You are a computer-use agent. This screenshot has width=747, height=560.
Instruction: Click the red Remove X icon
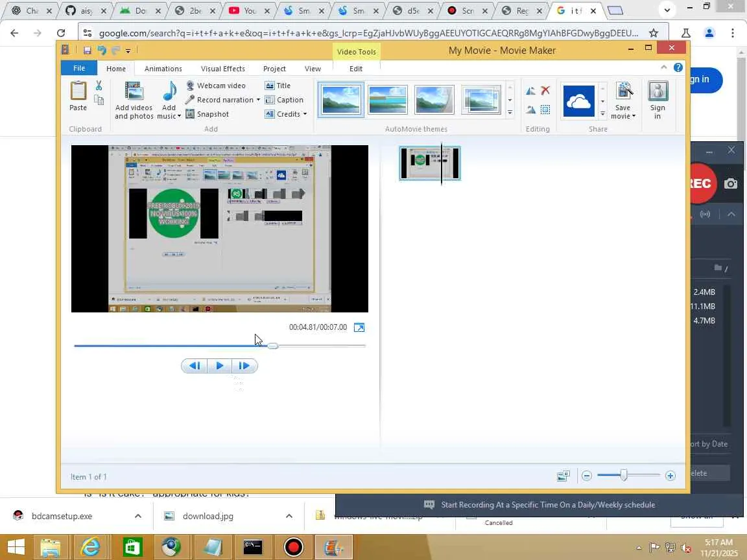(x=545, y=91)
